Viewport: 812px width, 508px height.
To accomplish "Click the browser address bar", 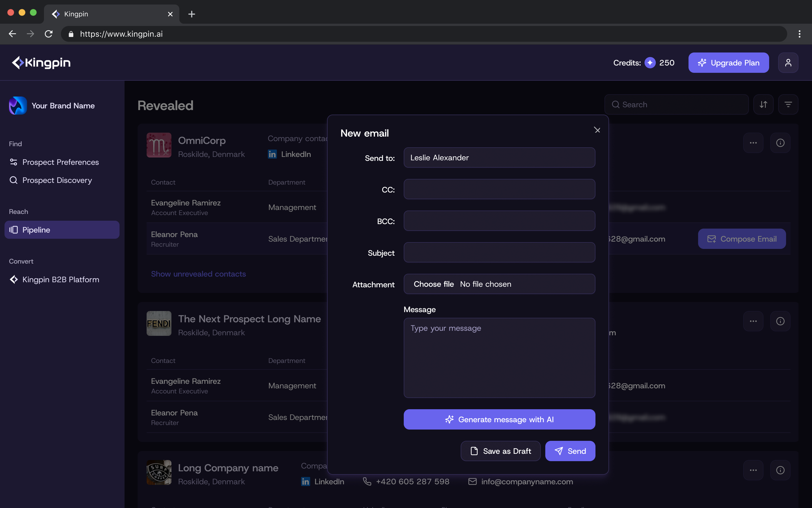I will (424, 34).
